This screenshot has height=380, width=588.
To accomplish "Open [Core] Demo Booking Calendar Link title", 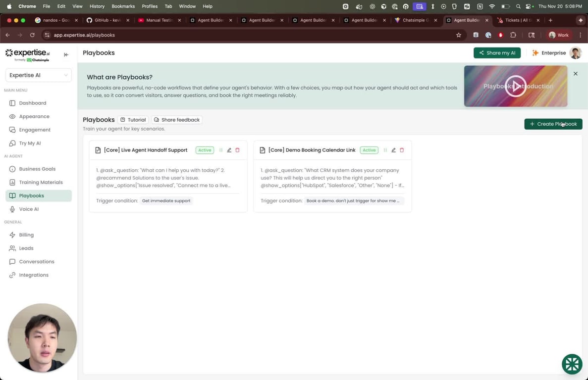I will [312, 150].
